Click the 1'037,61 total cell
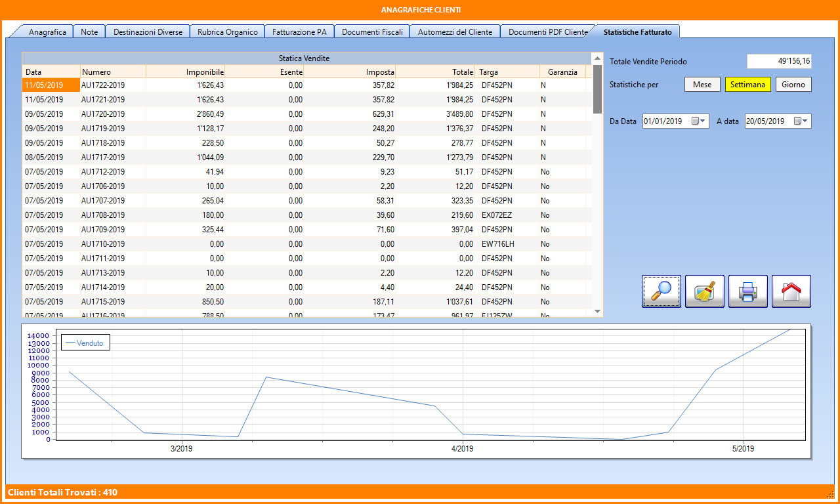 coord(435,302)
